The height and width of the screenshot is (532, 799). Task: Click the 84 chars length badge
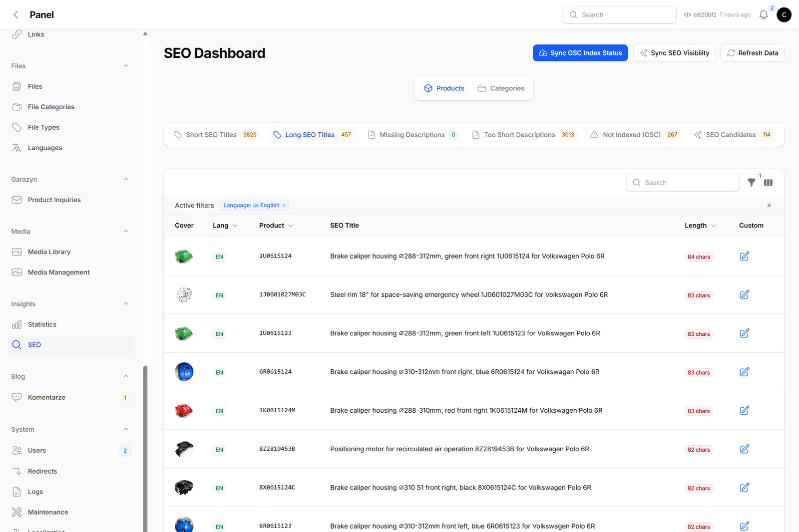[699, 257]
